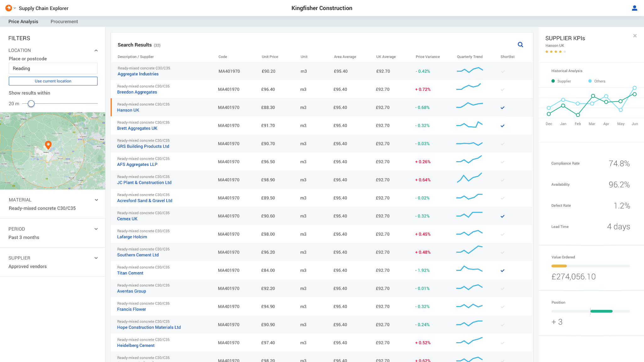Select the Price Analysis tab
Image resolution: width=644 pixels, height=362 pixels.
23,21
